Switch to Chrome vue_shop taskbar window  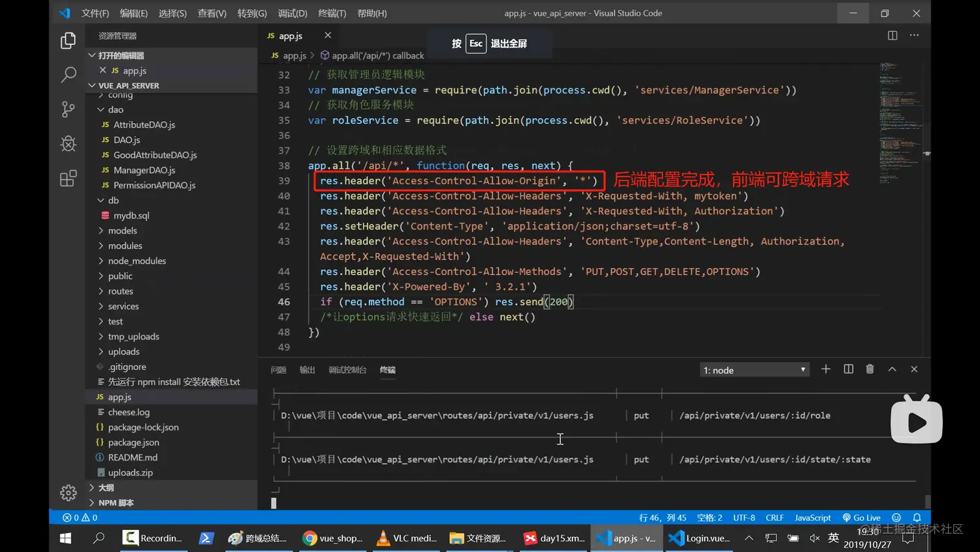coord(332,538)
